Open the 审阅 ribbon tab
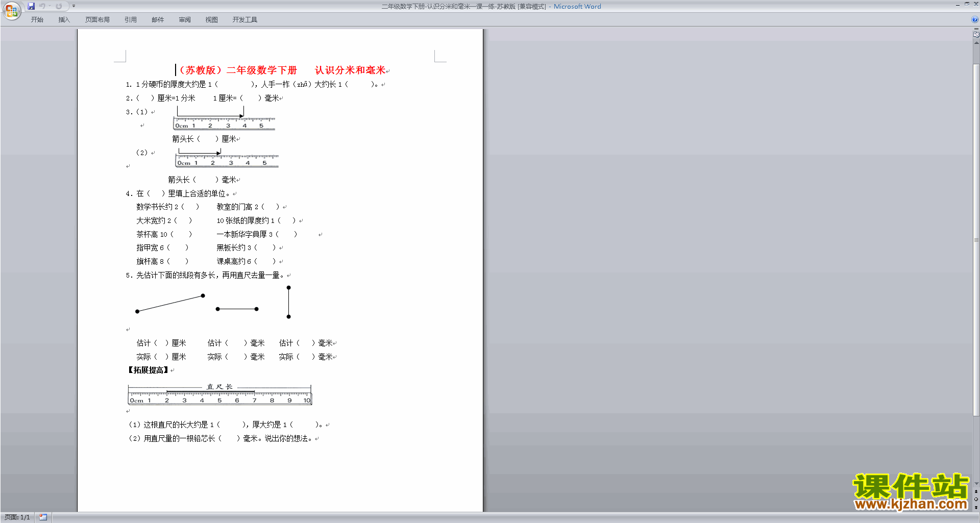This screenshot has width=980, height=523. tap(185, 20)
